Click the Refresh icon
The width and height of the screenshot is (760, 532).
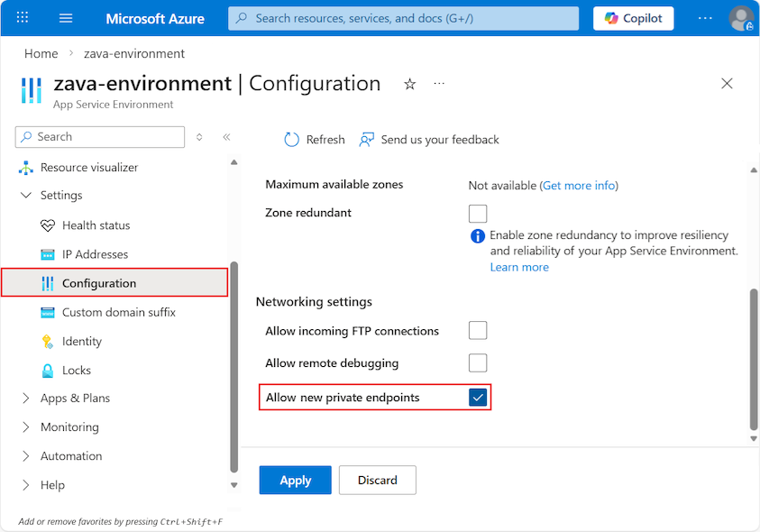(291, 140)
